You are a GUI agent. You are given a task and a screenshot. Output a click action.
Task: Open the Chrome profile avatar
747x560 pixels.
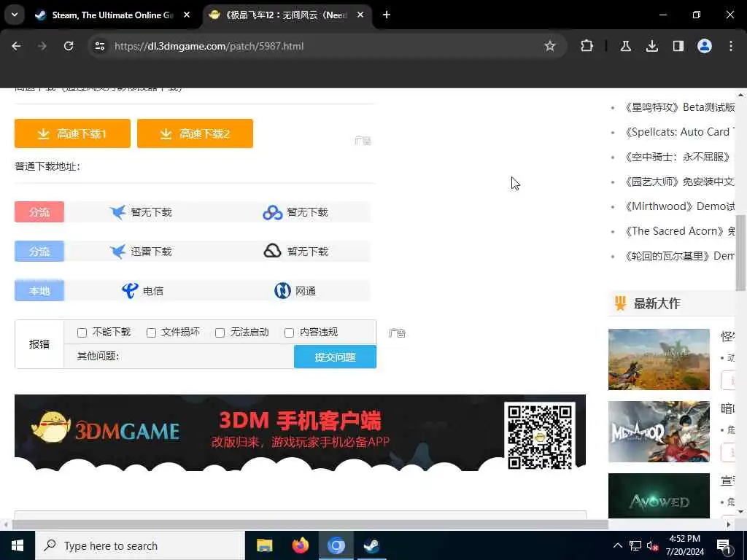(x=705, y=46)
